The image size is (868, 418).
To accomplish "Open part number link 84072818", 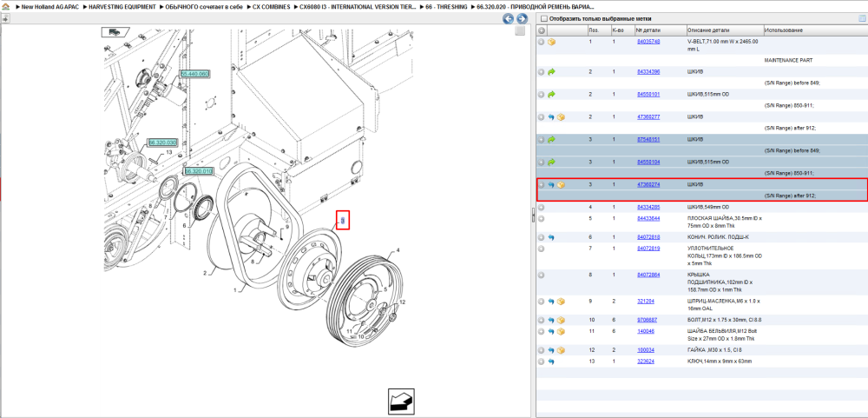I will (x=648, y=237).
